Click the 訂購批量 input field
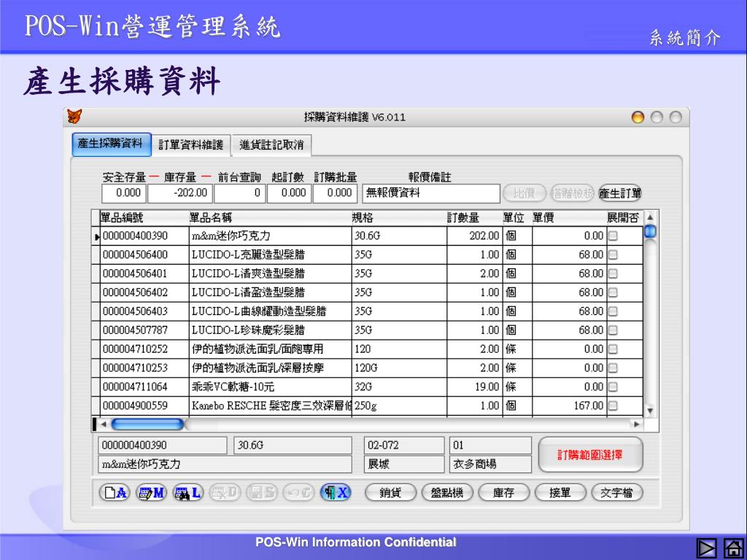Image resolution: width=747 pixels, height=560 pixels. (x=336, y=193)
